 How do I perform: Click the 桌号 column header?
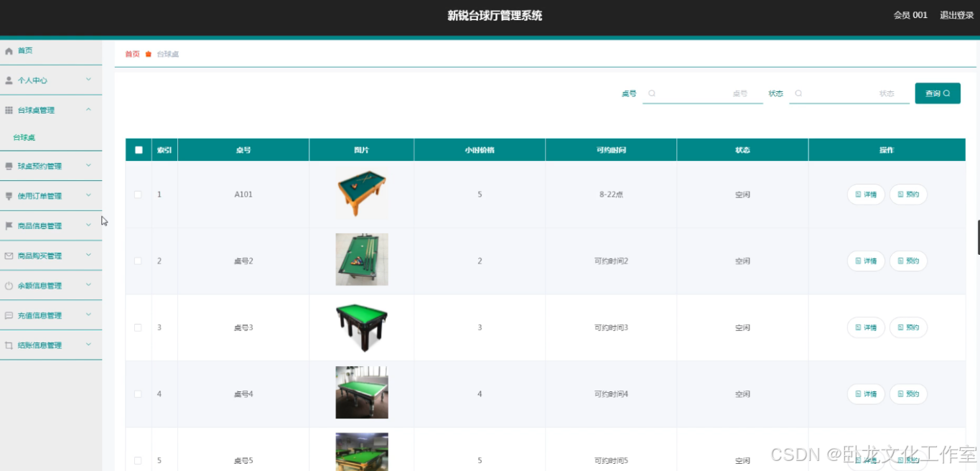point(243,150)
